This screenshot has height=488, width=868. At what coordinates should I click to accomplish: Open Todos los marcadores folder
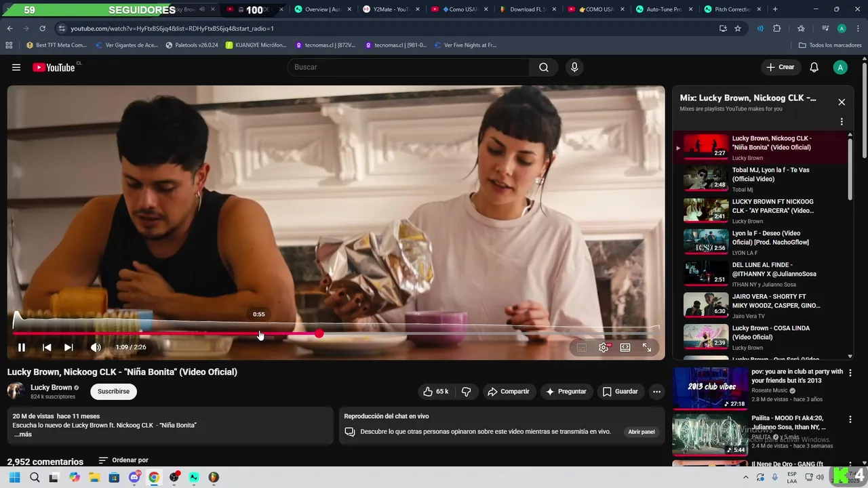(830, 45)
